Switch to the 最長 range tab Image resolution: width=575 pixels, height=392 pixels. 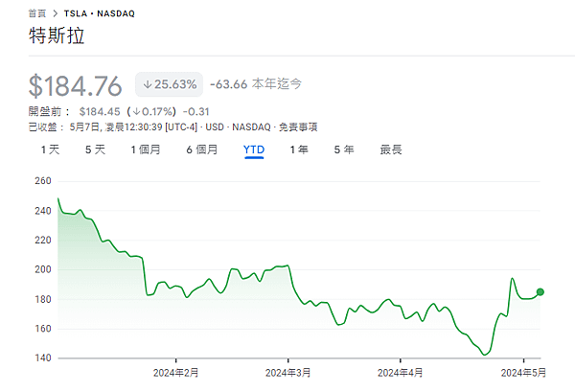[x=391, y=150]
